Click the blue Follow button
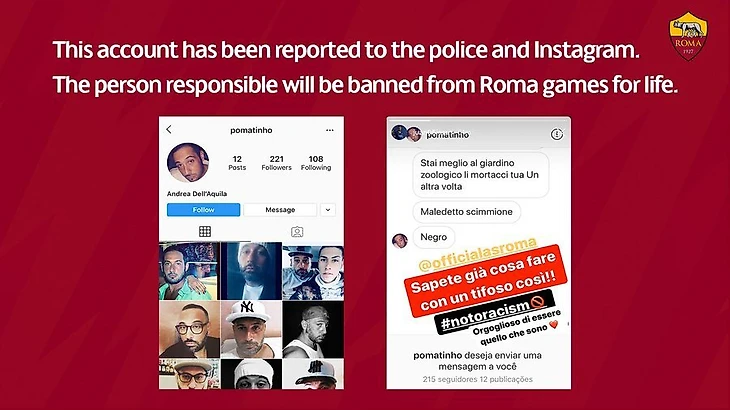This screenshot has width=730, height=410. [203, 210]
